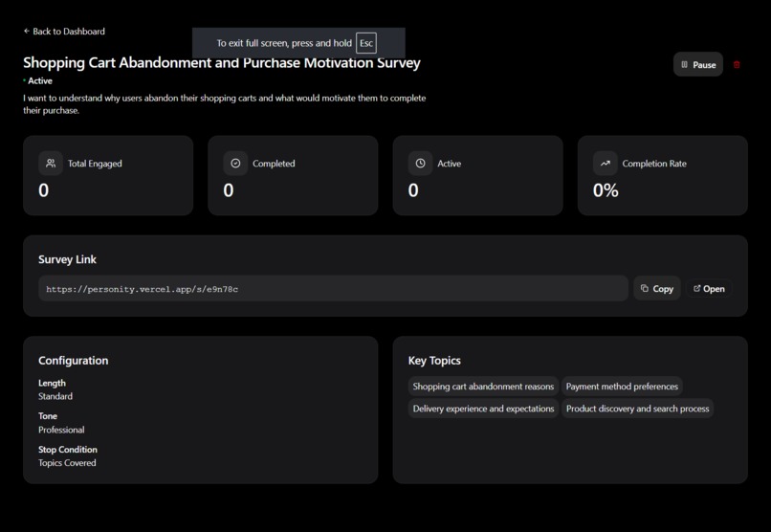771x532 pixels.
Task: Click the Completed checkmark icon
Action: pyautogui.click(x=235, y=164)
